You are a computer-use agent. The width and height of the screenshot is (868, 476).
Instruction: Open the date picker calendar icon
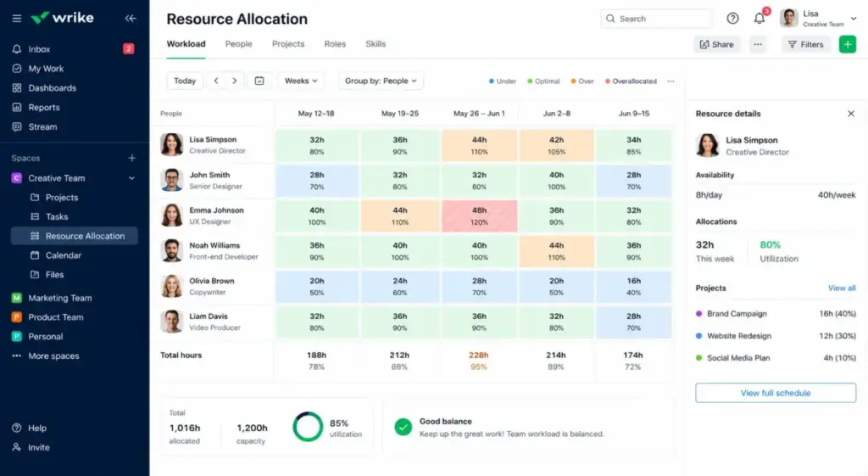(259, 81)
